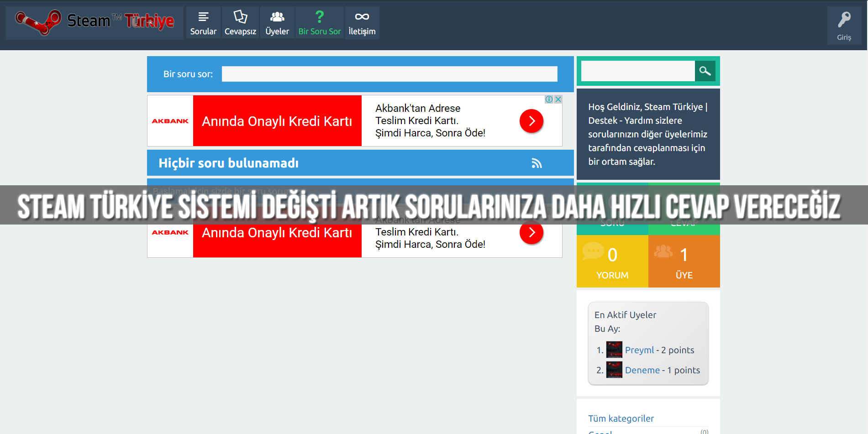868x434 pixels.
Task: Click the lower Akbank ad arrow button
Action: coord(531,232)
